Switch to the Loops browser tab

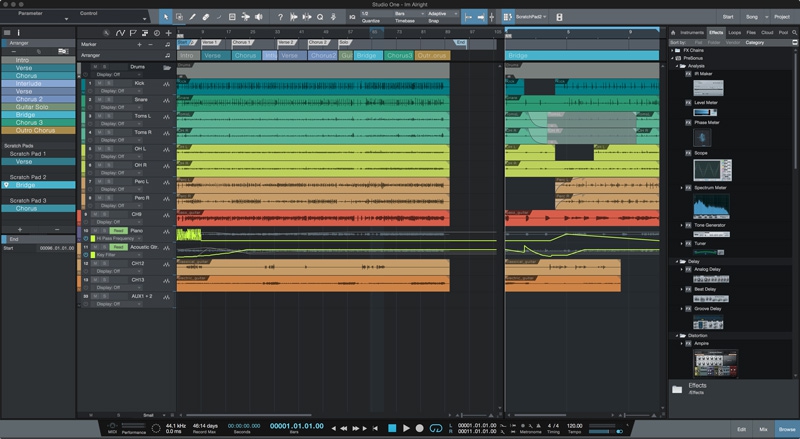(x=735, y=33)
